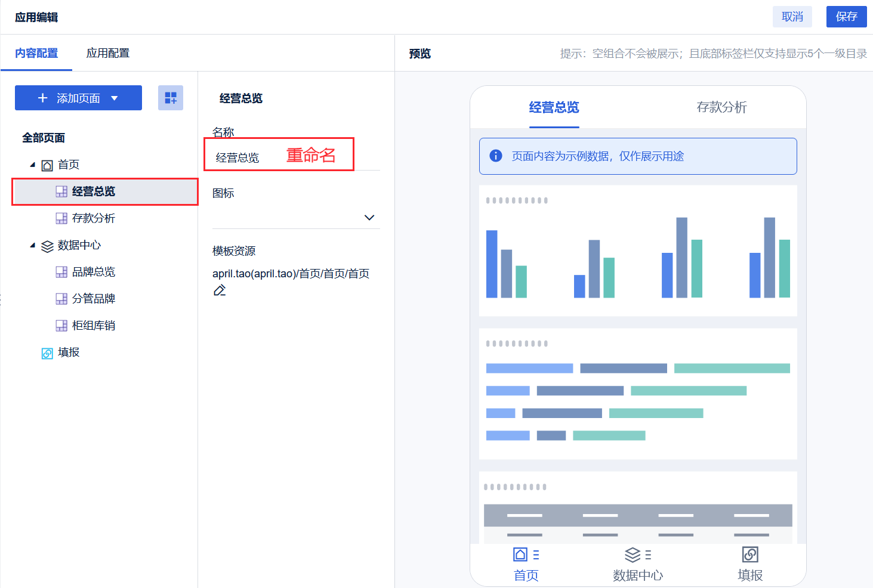This screenshot has height=588, width=873.
Task: Click the 数据中心 layers icon in tree
Action: point(47,246)
